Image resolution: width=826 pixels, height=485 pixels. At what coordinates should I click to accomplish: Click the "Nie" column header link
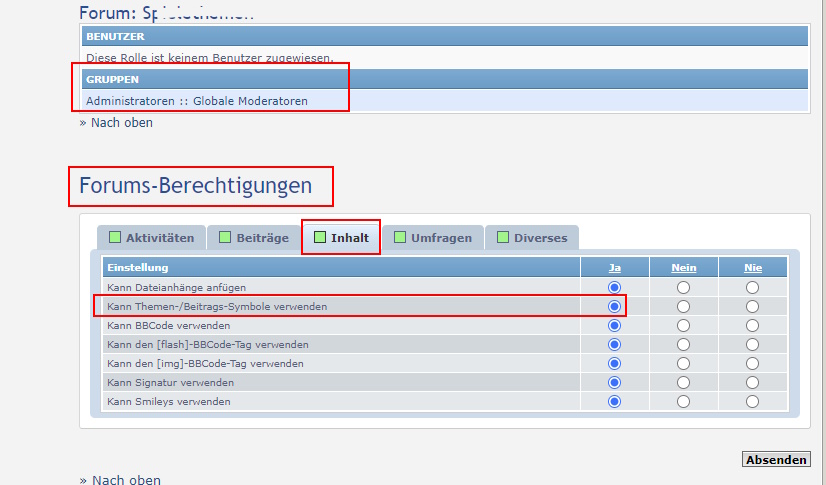752,268
